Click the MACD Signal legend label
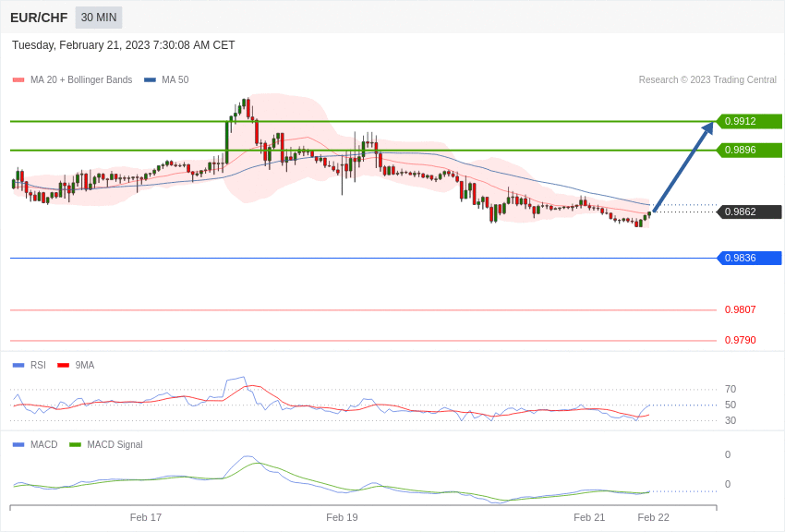Viewport: 785px width, 532px height. click(115, 445)
